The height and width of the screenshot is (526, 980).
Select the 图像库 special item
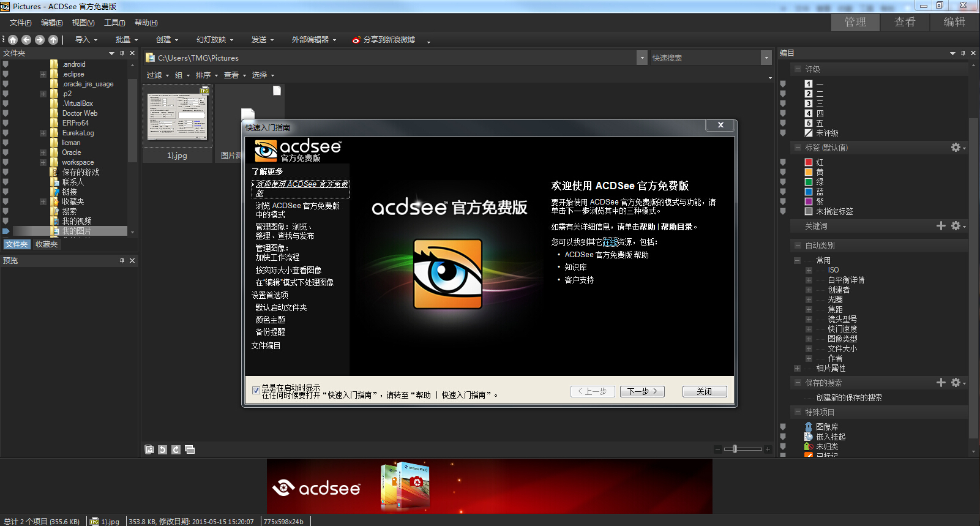(x=826, y=427)
